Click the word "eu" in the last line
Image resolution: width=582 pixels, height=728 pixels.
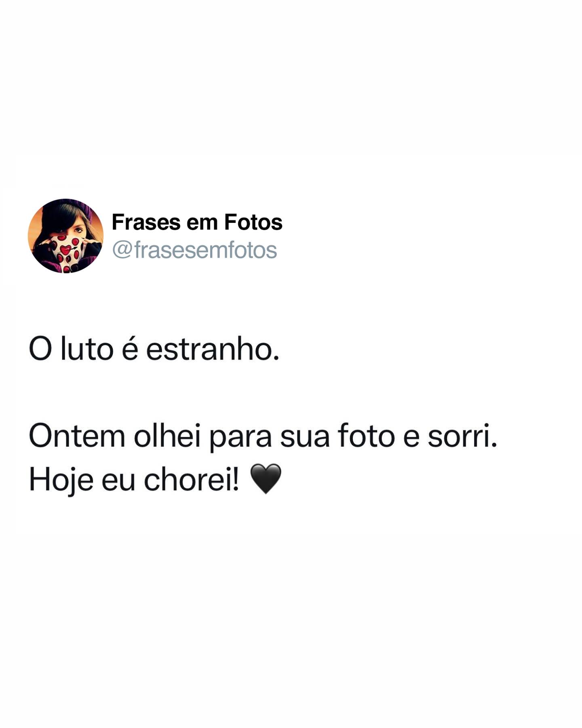click(x=118, y=481)
